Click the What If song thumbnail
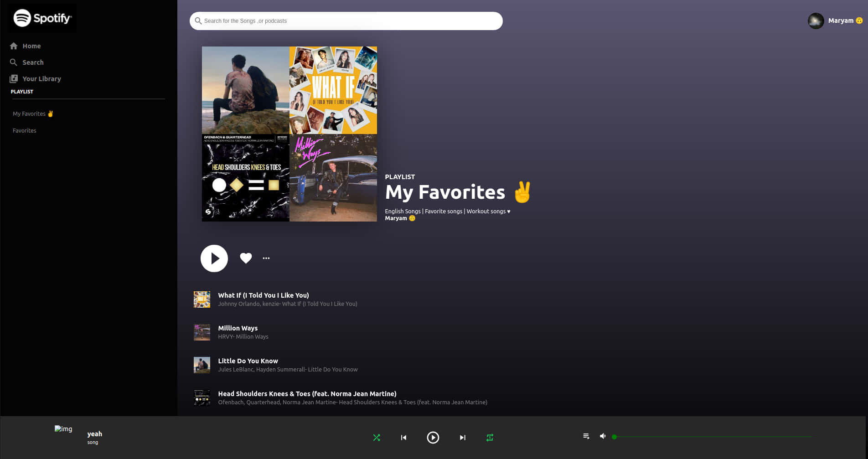The width and height of the screenshot is (868, 459). pyautogui.click(x=202, y=299)
